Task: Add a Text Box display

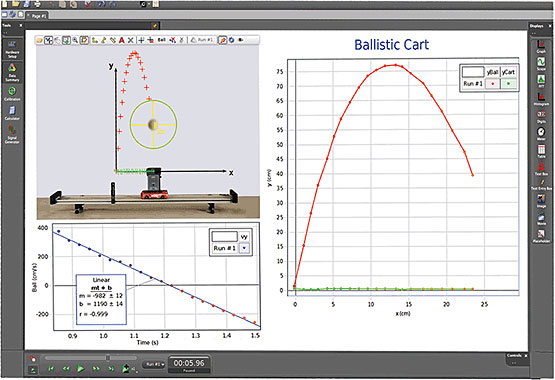Action: click(541, 169)
